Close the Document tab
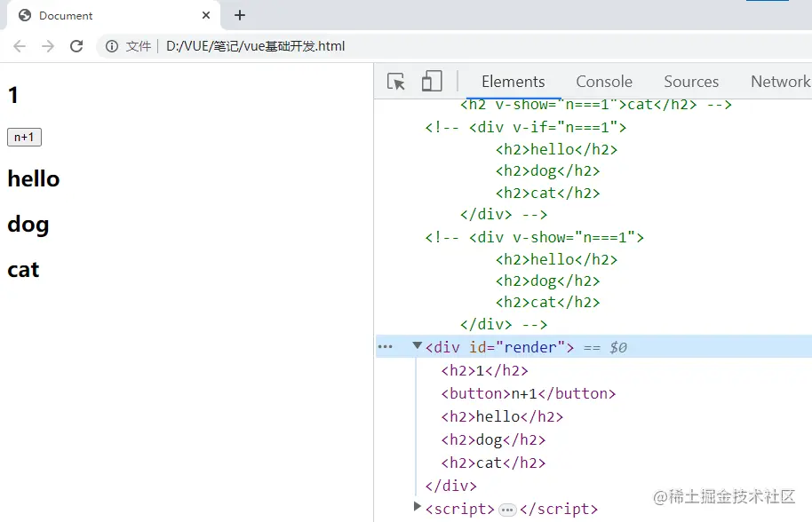Screen dimensions: 812x522 point(205,15)
